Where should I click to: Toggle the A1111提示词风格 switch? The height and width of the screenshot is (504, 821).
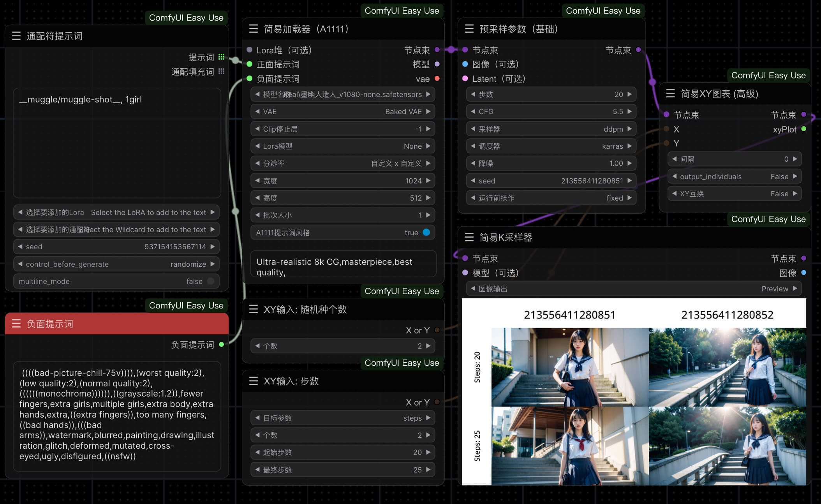(x=426, y=233)
